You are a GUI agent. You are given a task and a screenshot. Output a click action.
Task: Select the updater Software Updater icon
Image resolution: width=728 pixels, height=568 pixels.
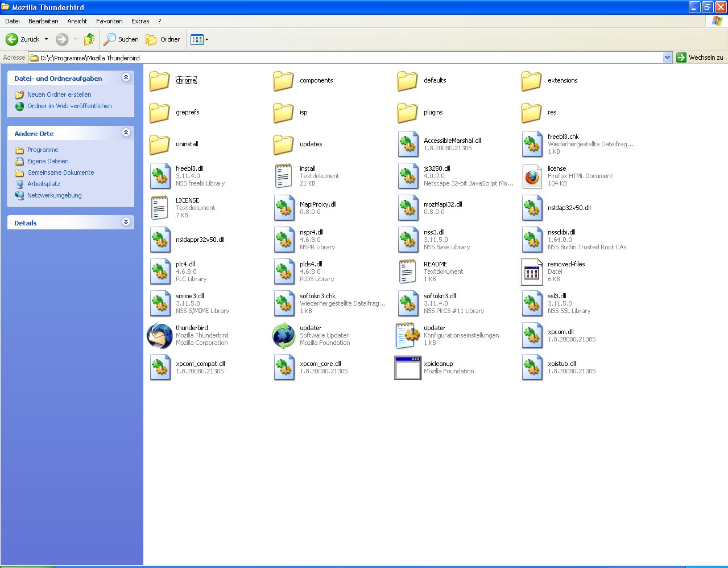click(x=284, y=336)
